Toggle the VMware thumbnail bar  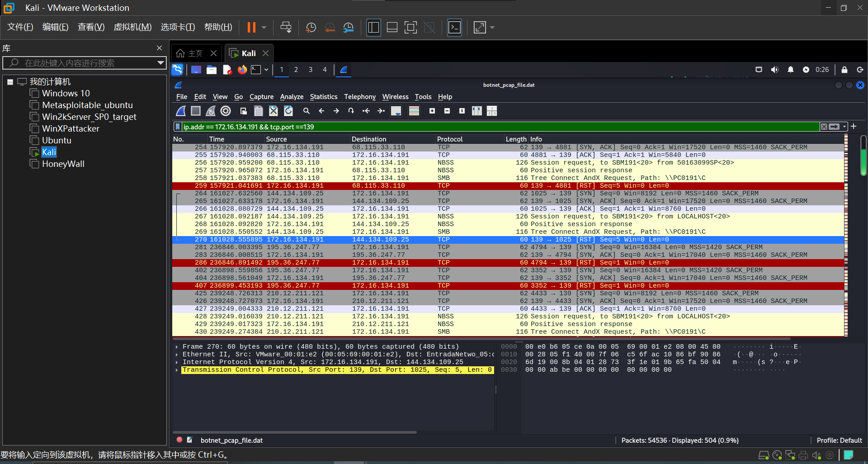(392, 28)
